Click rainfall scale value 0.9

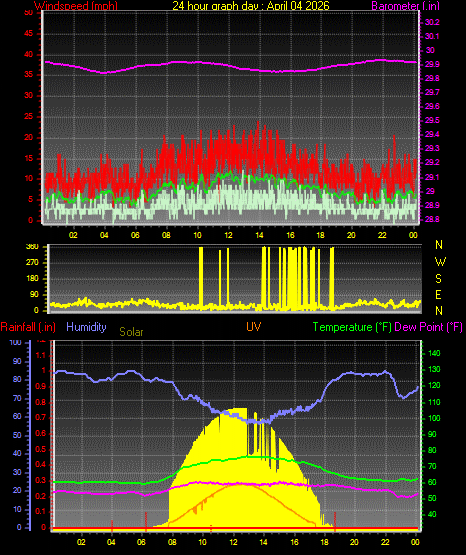[41, 387]
